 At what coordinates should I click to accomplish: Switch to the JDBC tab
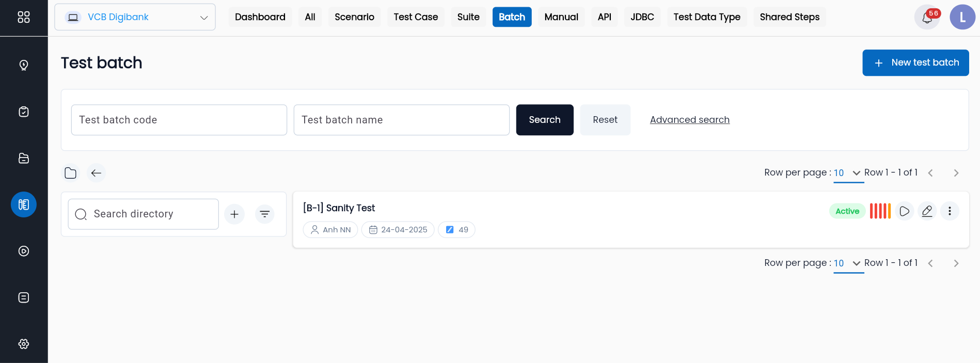coord(642,17)
